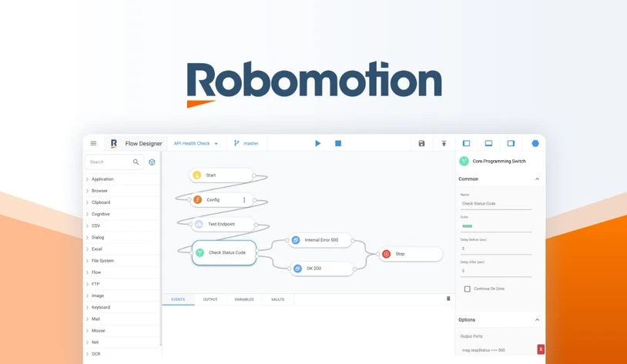Stop the flow with the square button
This screenshot has width=627, height=364.
338,143
